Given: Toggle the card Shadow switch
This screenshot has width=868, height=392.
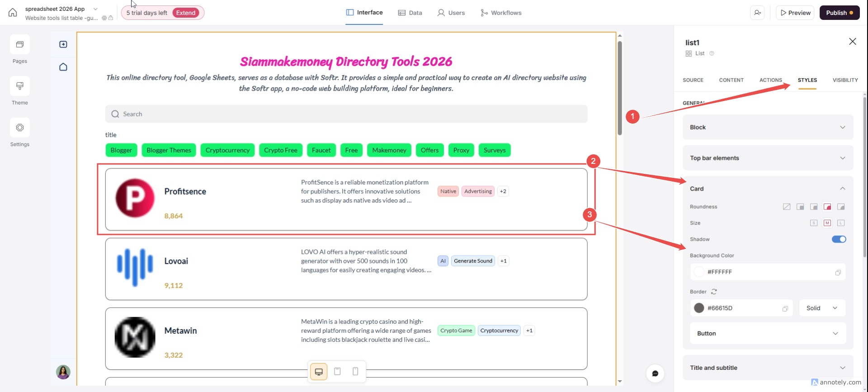Looking at the screenshot, I should coord(839,239).
